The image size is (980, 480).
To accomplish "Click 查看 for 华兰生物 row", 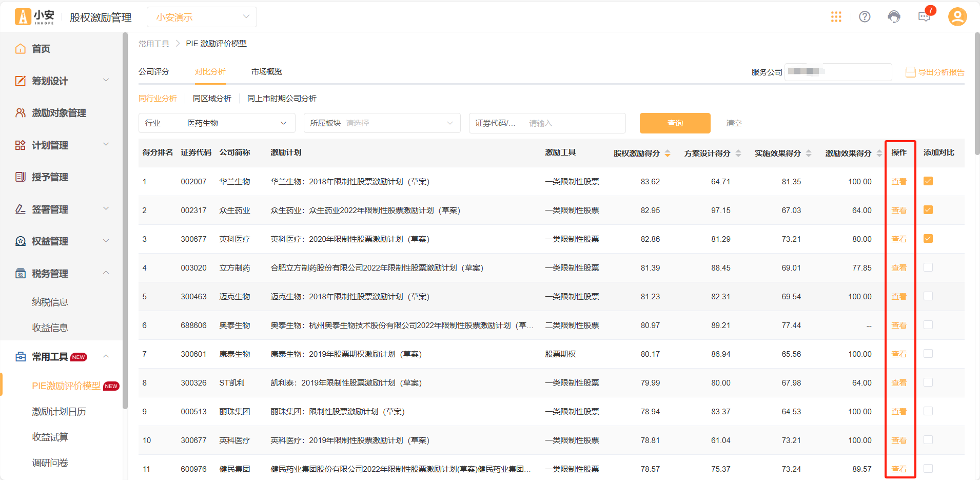I will pyautogui.click(x=899, y=182).
